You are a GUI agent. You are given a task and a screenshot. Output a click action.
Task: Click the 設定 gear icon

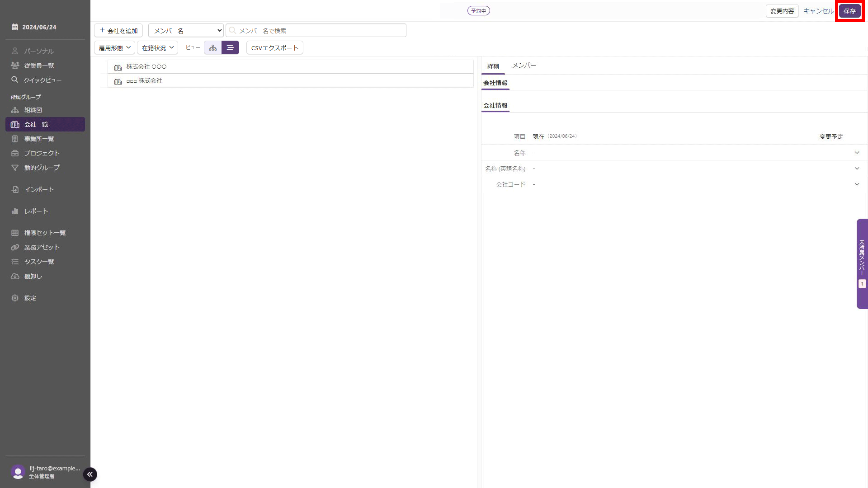[15, 298]
